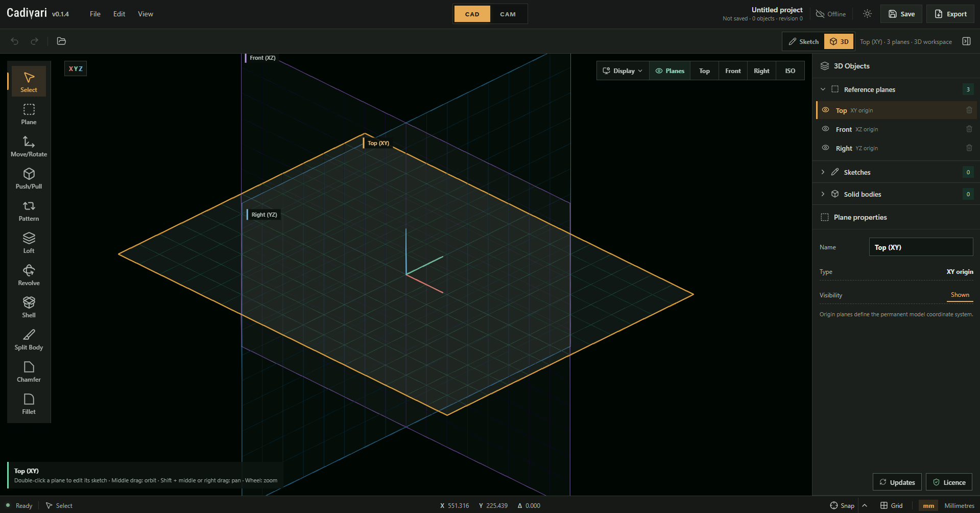Delete the Right YZ origin plane
This screenshot has height=513, width=980.
coord(969,148)
